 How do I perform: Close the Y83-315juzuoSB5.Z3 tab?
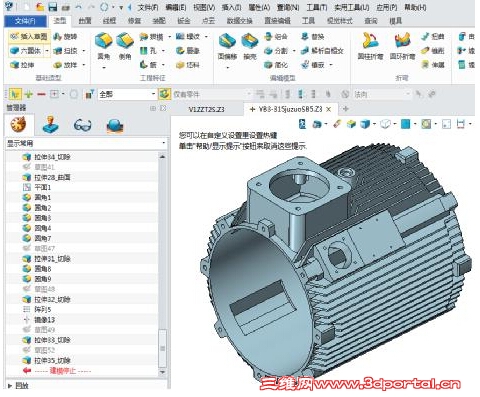click(328, 109)
